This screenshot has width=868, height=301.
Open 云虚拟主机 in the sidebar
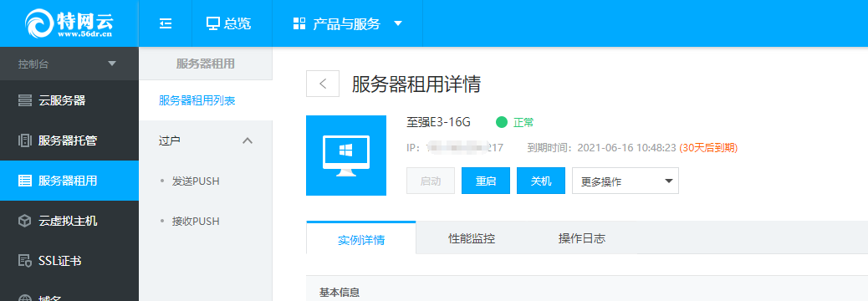[x=69, y=221]
